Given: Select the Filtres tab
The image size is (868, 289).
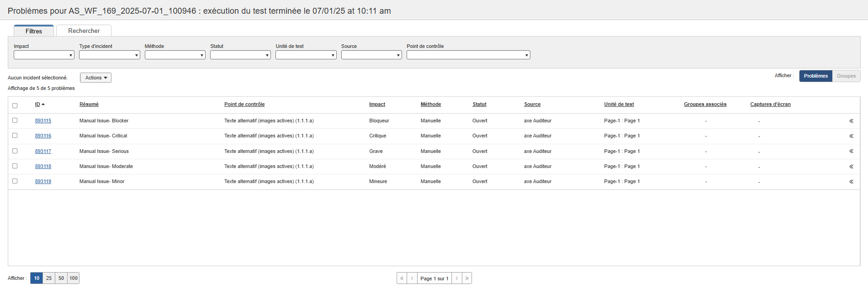Looking at the screenshot, I should pos(34,31).
